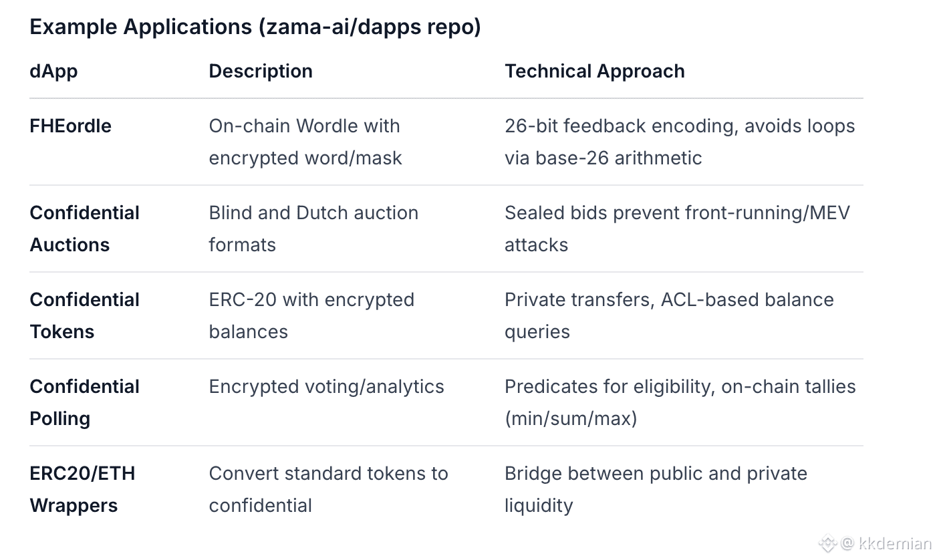Click the watermark logo icon beside kkdemian

click(x=827, y=543)
